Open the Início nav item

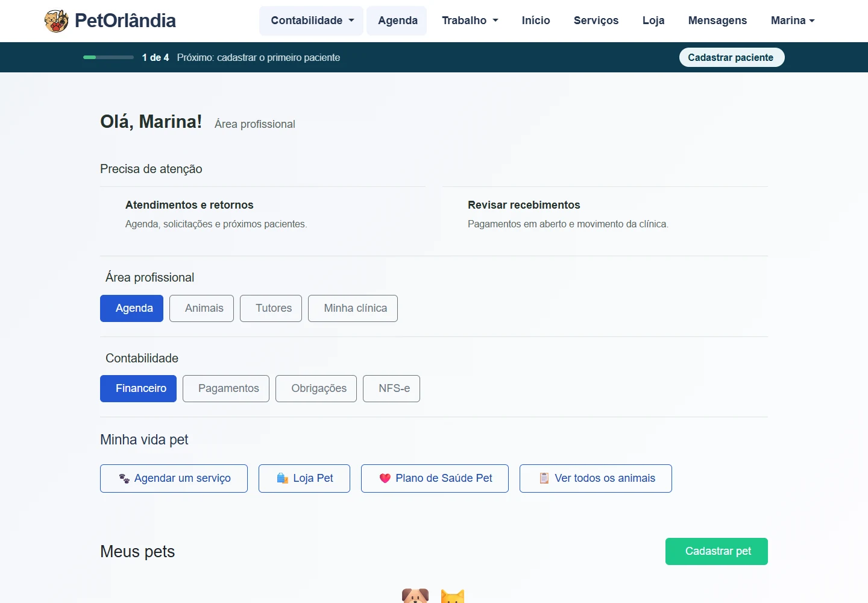[x=536, y=21]
